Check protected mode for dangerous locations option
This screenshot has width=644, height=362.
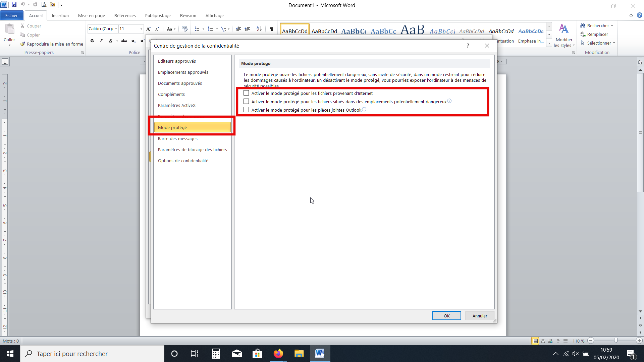(x=246, y=102)
